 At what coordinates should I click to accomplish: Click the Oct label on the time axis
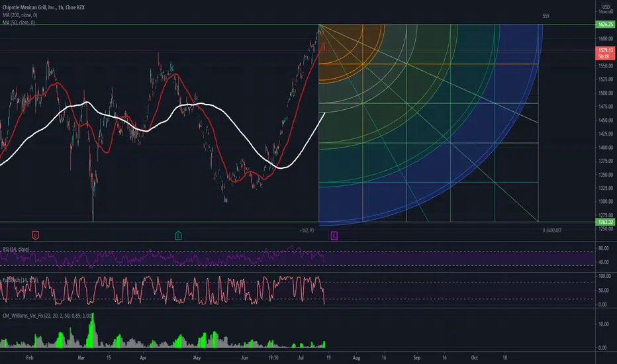tap(475, 357)
